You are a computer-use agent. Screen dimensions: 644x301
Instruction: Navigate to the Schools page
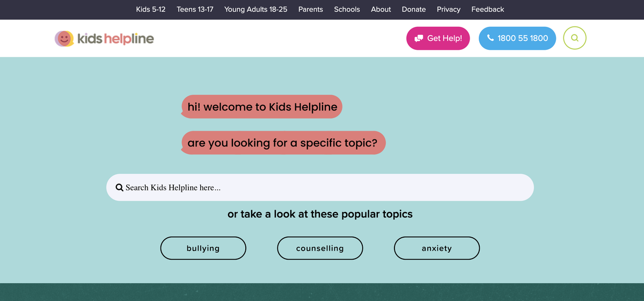[347, 9]
